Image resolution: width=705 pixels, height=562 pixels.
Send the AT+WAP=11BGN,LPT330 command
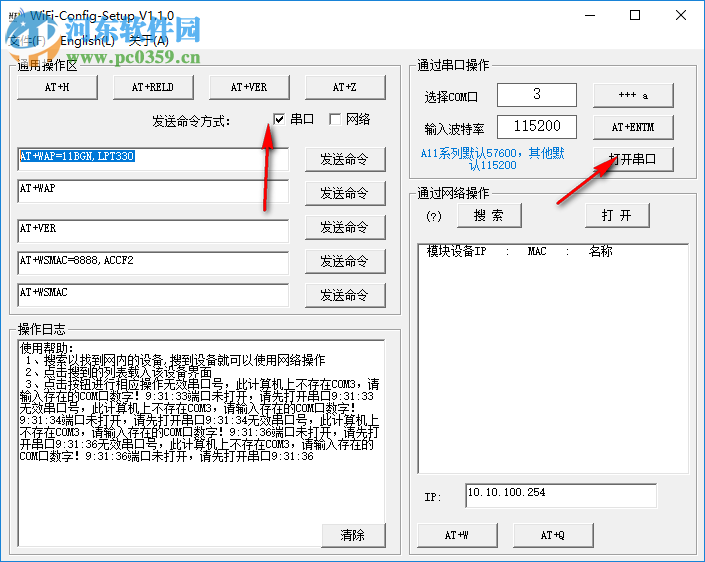click(x=345, y=159)
